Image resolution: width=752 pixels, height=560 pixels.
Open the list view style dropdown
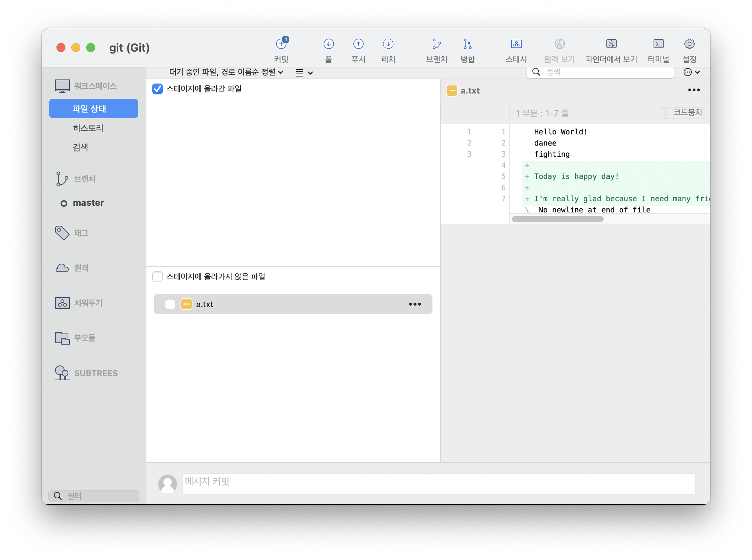[304, 73]
